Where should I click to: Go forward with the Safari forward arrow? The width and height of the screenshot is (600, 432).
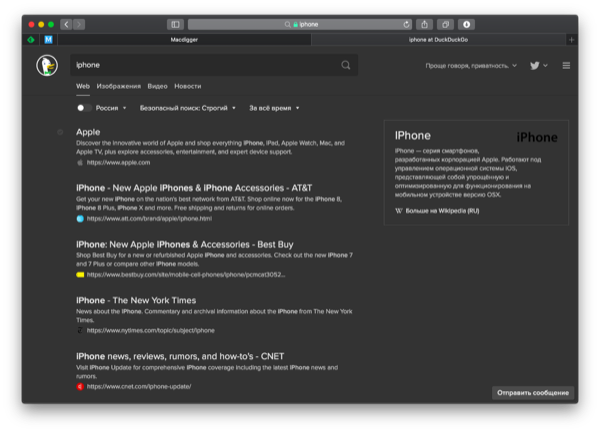(x=79, y=24)
